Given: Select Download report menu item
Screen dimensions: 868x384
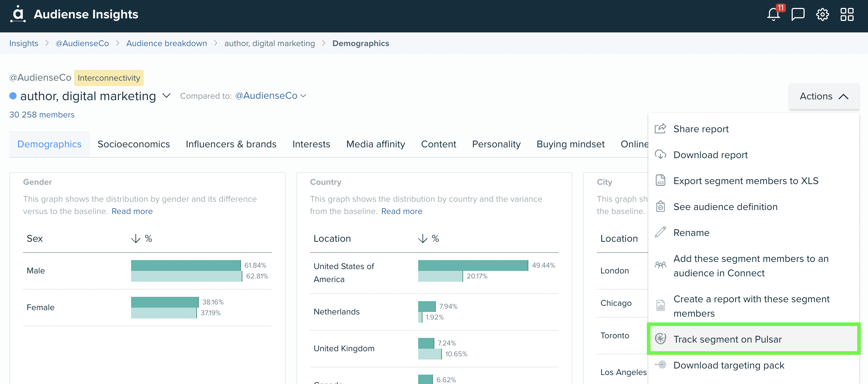Looking at the screenshot, I should (x=753, y=155).
